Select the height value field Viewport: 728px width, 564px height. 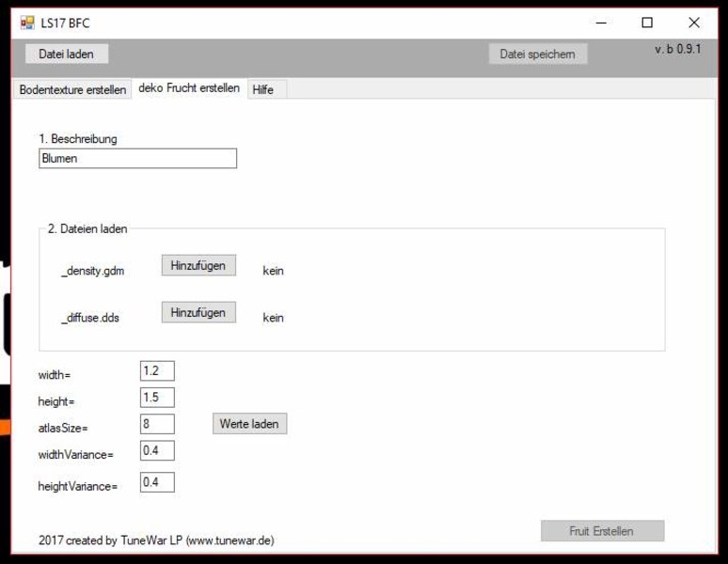click(x=157, y=398)
